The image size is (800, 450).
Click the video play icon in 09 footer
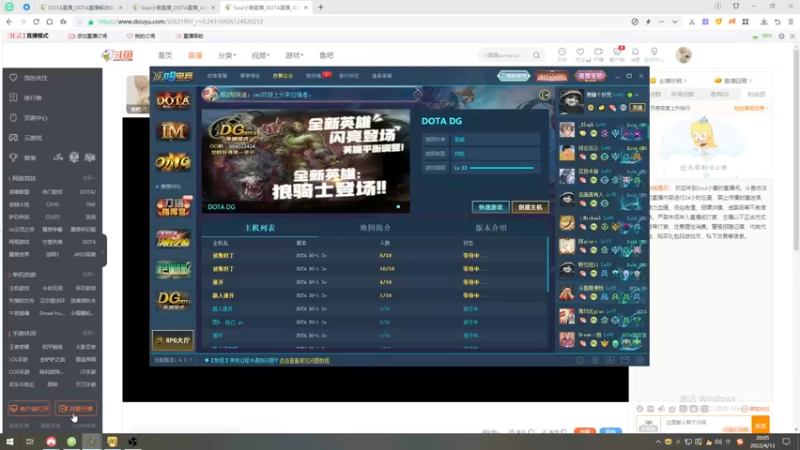(x=610, y=360)
